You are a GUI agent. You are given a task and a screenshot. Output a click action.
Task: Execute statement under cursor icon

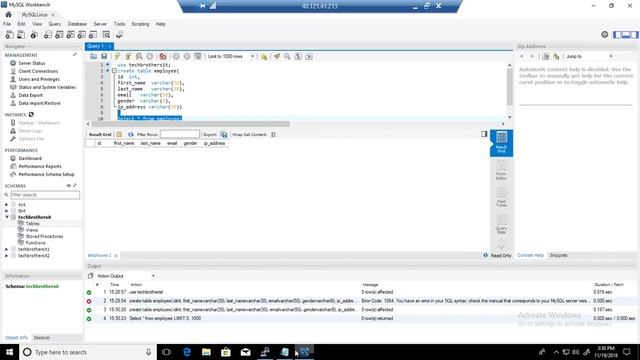click(128, 56)
